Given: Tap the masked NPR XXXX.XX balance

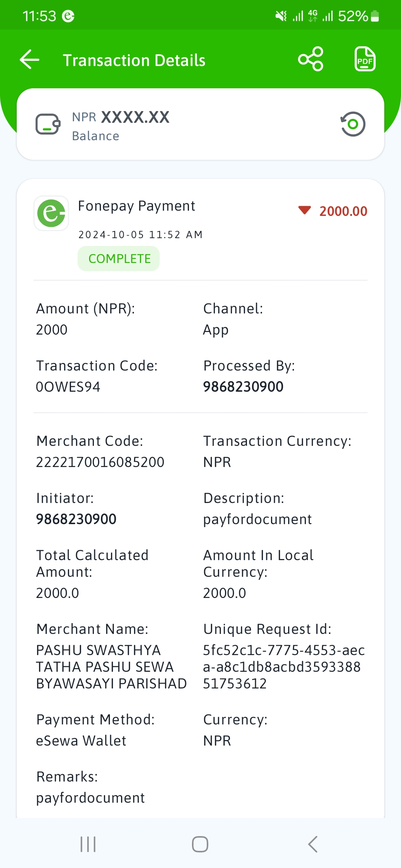Looking at the screenshot, I should (121, 117).
